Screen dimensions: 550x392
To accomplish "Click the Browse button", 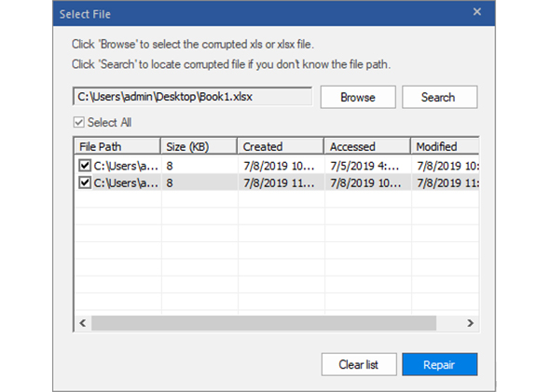I will click(358, 97).
